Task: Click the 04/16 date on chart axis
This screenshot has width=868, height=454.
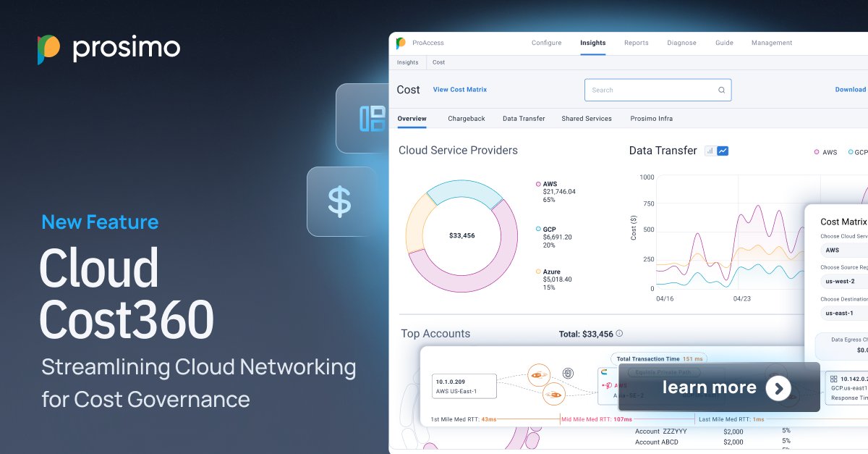Action: pos(665,298)
